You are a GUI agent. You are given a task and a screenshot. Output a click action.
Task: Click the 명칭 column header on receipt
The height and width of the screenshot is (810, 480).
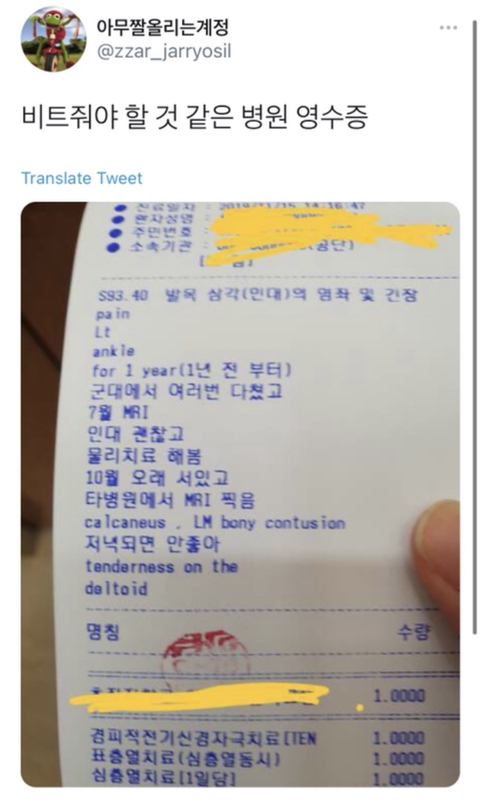[102, 632]
